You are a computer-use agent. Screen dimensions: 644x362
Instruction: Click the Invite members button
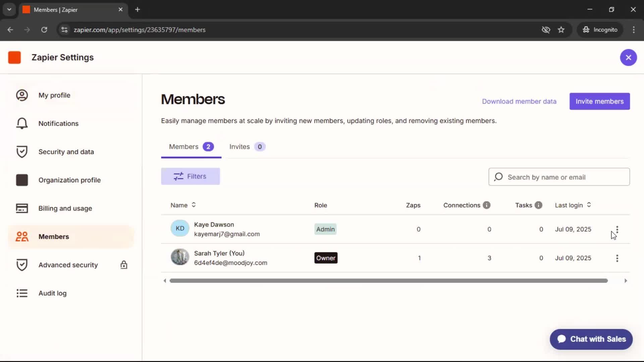(599, 101)
